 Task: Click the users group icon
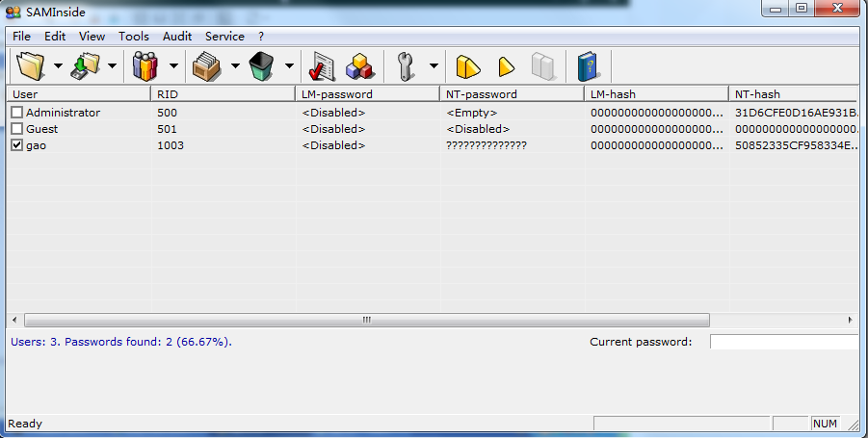pyautogui.click(x=145, y=66)
